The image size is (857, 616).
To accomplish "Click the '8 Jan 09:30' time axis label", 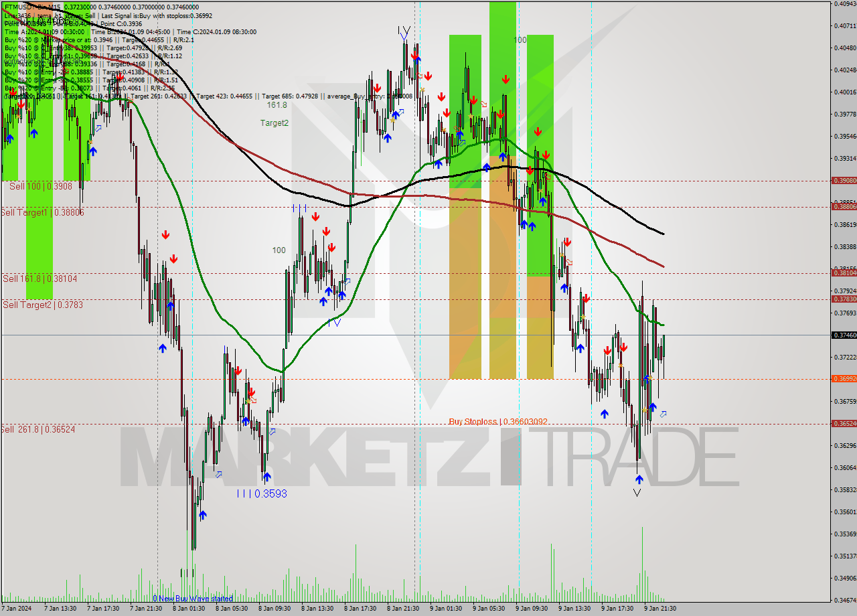I will 274,609.
